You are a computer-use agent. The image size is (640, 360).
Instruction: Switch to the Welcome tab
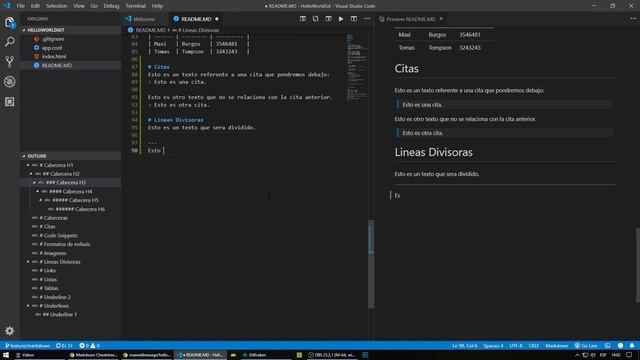coord(144,19)
